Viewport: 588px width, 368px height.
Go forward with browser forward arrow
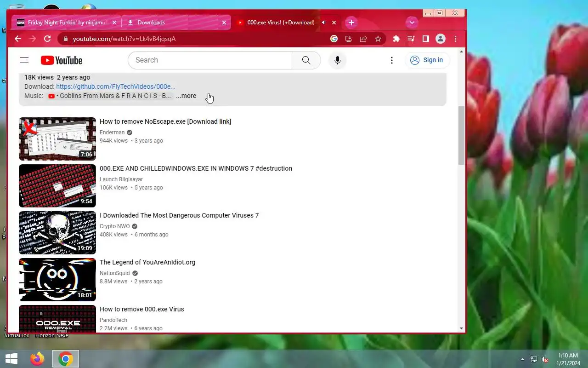tap(33, 39)
